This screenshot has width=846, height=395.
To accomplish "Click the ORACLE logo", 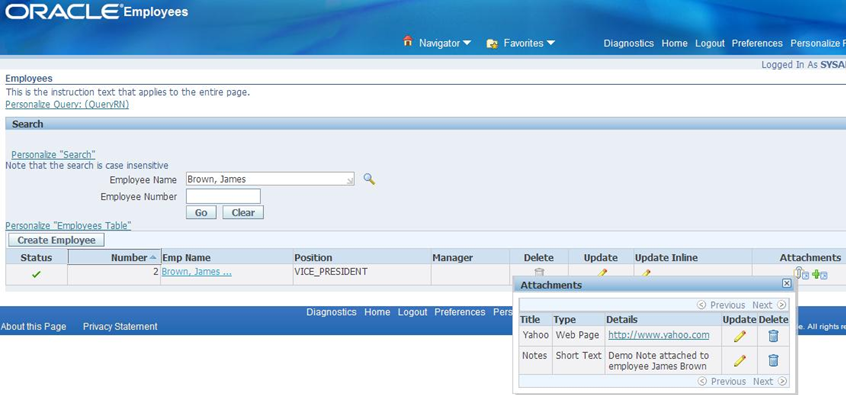I will 63,11.
